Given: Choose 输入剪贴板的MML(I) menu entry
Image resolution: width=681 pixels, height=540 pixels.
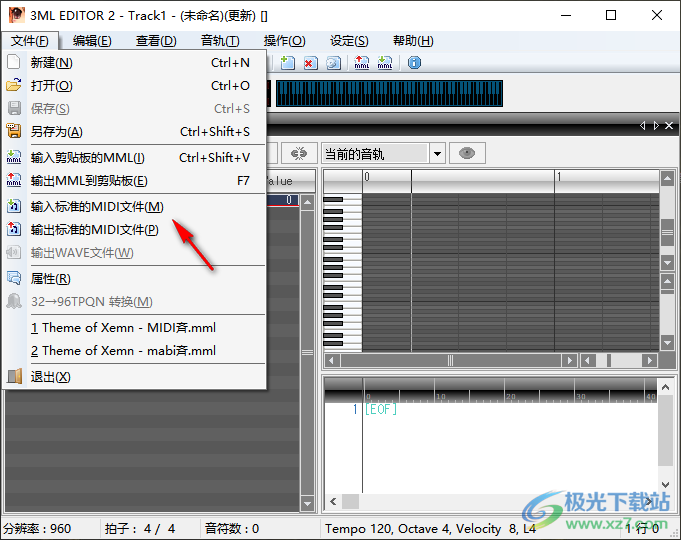Looking at the screenshot, I should [135, 158].
